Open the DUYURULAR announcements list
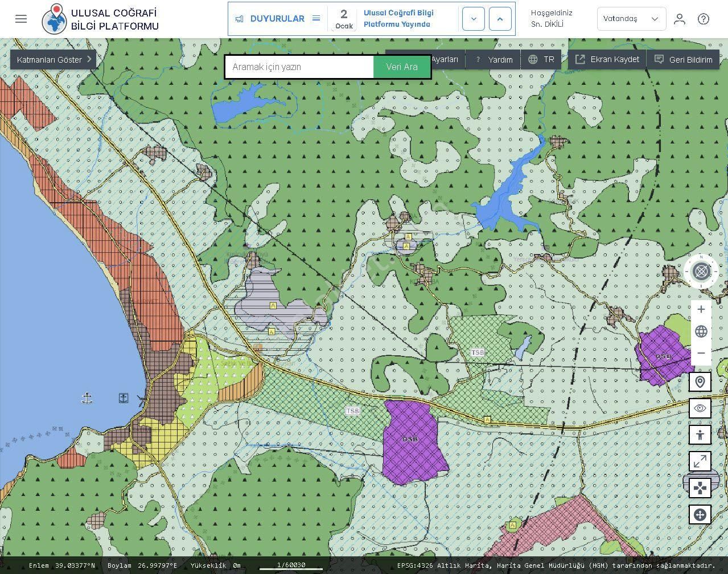 pos(278,19)
